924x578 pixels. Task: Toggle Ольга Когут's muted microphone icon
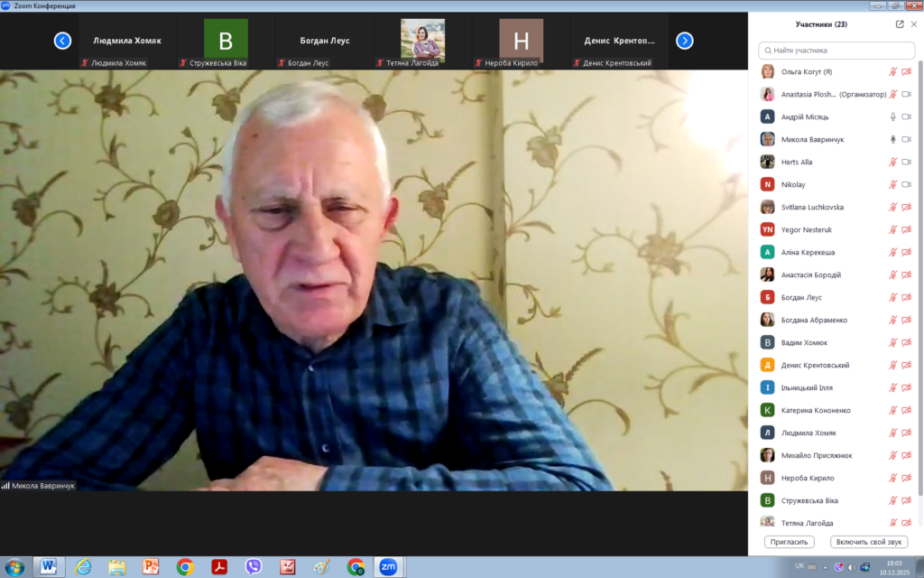coord(893,71)
